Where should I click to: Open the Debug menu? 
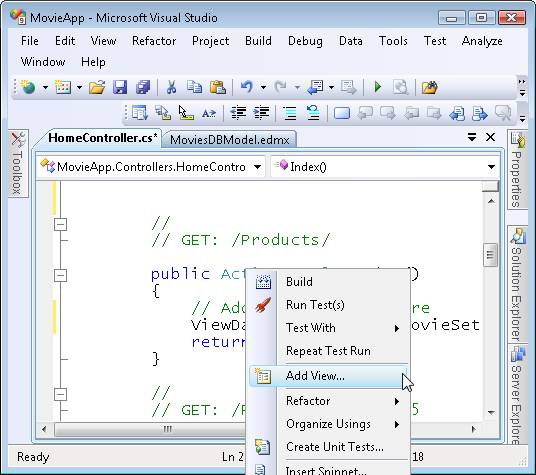pyautogui.click(x=305, y=41)
